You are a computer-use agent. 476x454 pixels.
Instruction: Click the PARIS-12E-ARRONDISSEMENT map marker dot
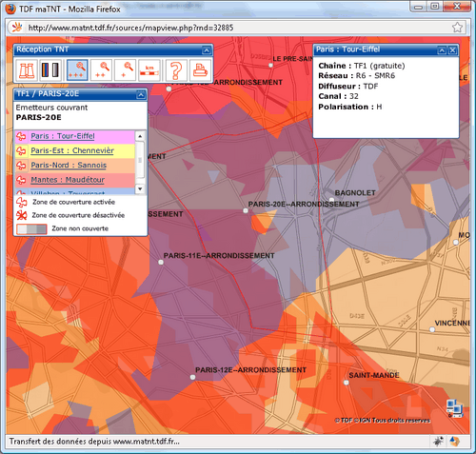point(192,377)
